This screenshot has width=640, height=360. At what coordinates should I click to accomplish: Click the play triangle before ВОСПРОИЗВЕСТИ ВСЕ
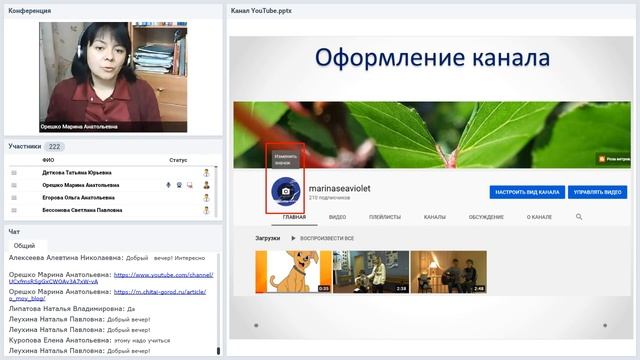point(293,238)
